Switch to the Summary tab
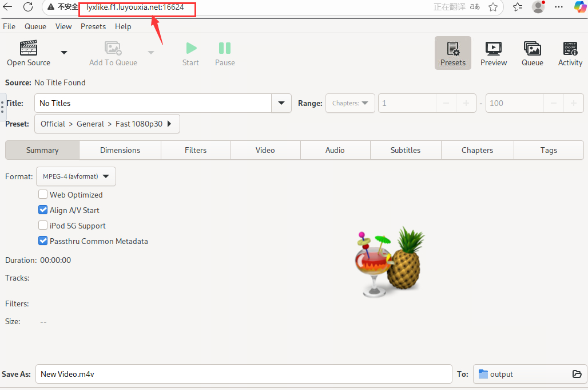588x390 pixels. (42, 150)
